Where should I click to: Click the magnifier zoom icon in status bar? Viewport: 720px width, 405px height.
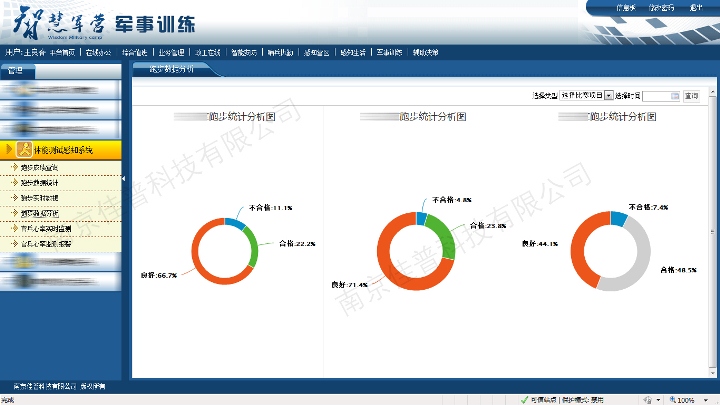669,399
